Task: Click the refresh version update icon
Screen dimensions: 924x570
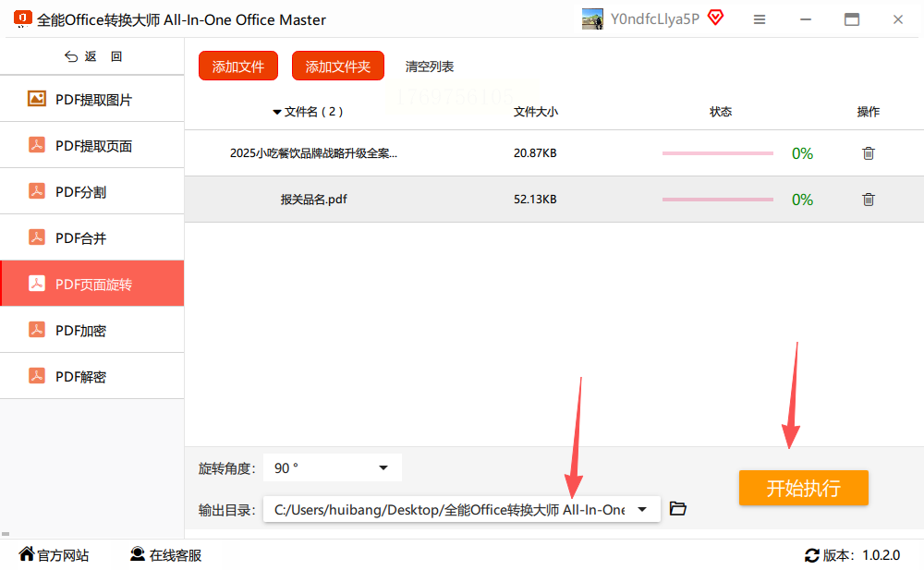Action: [812, 555]
